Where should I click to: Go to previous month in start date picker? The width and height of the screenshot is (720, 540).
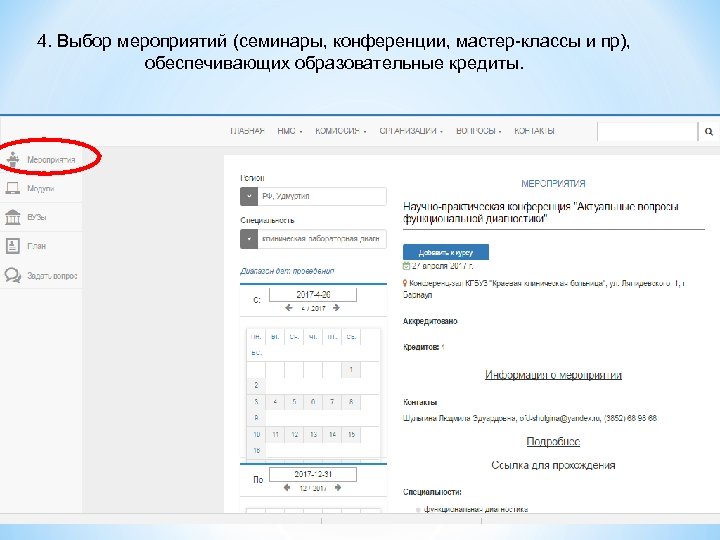click(x=288, y=308)
